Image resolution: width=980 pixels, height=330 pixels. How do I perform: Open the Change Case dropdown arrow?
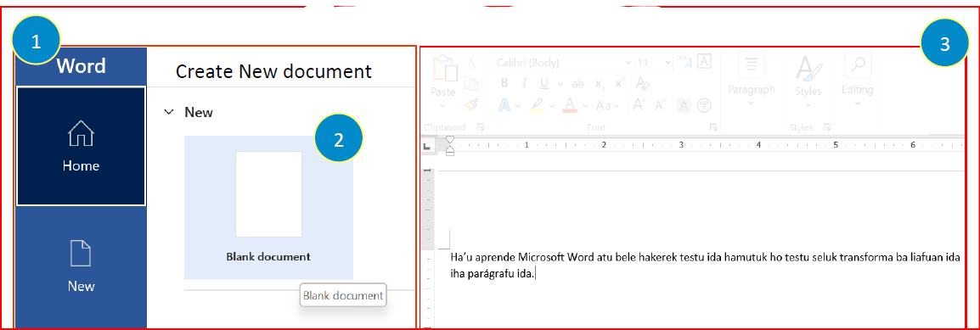(x=617, y=106)
